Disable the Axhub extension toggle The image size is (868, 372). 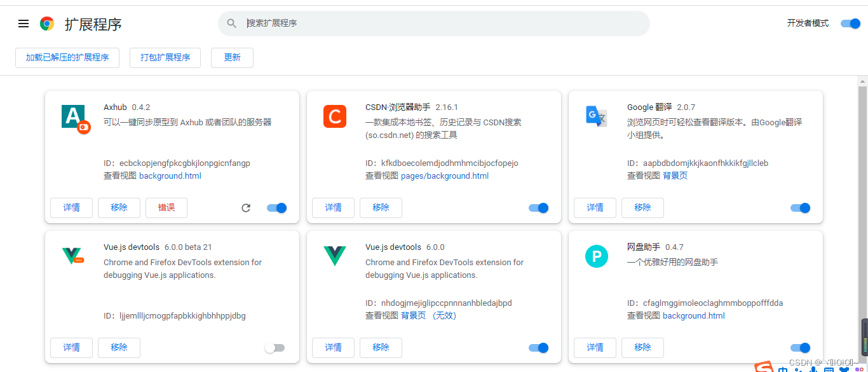point(277,208)
